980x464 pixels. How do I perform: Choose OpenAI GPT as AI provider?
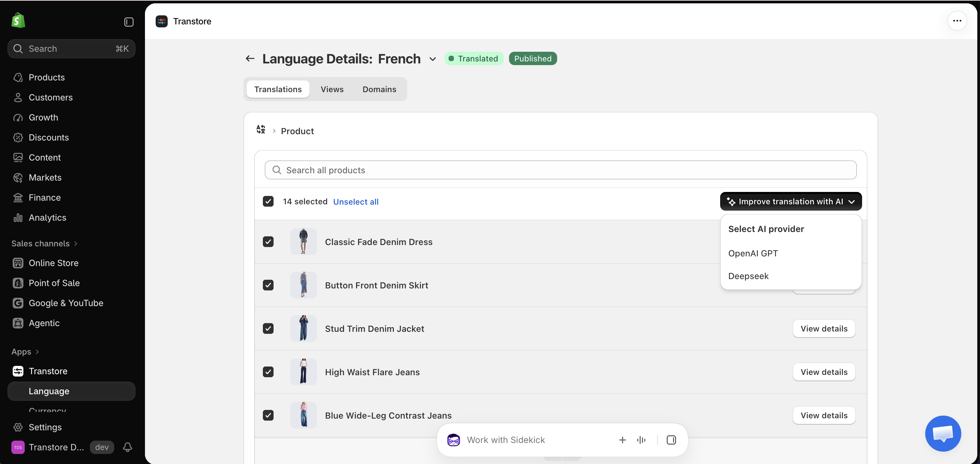(791, 253)
